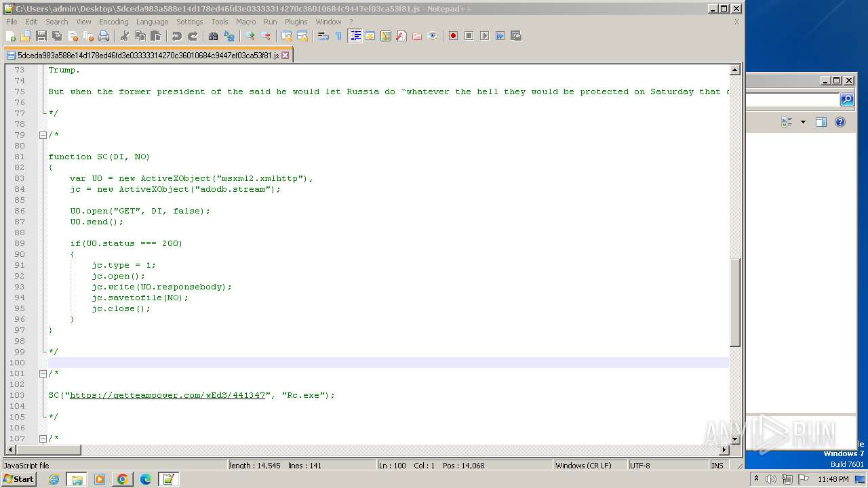868x488 pixels.
Task: Click the vertical scrollbar up arrow in the editor
Action: (734, 70)
